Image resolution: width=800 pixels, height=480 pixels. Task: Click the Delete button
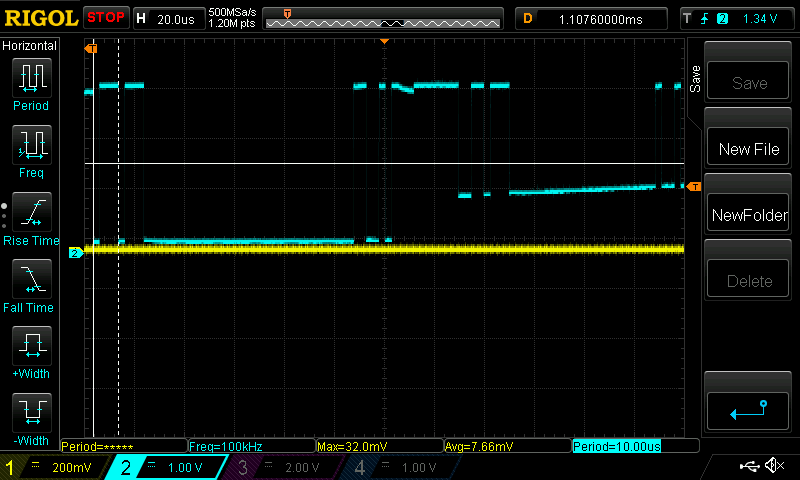[x=748, y=280]
